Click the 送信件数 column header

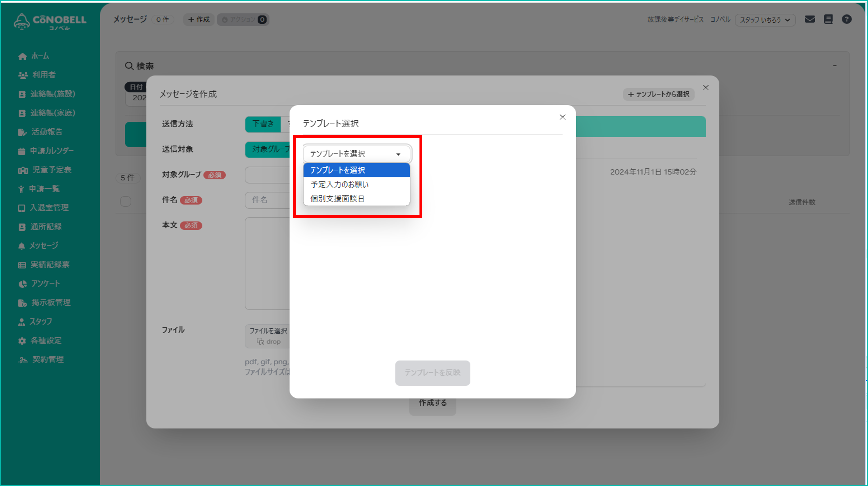click(x=802, y=202)
